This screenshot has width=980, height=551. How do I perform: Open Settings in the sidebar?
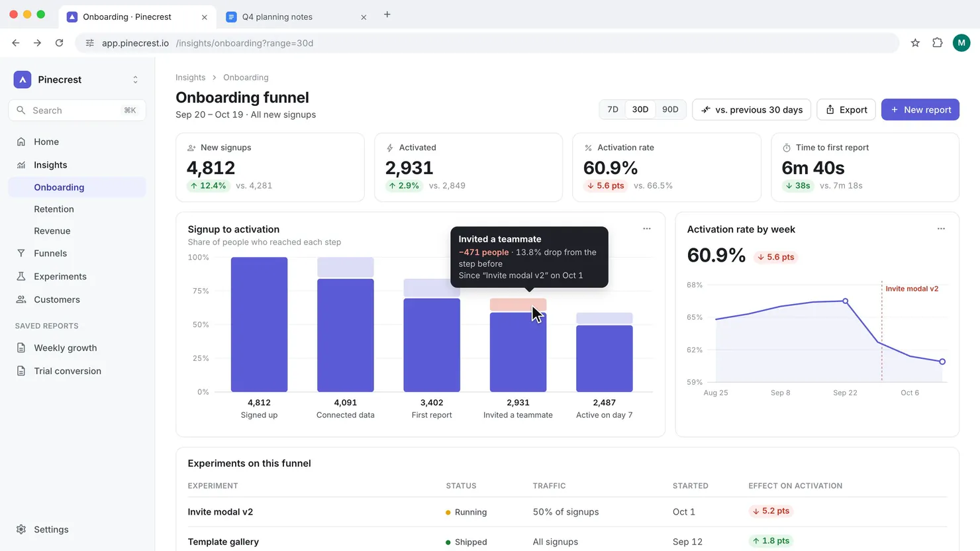click(x=77, y=530)
